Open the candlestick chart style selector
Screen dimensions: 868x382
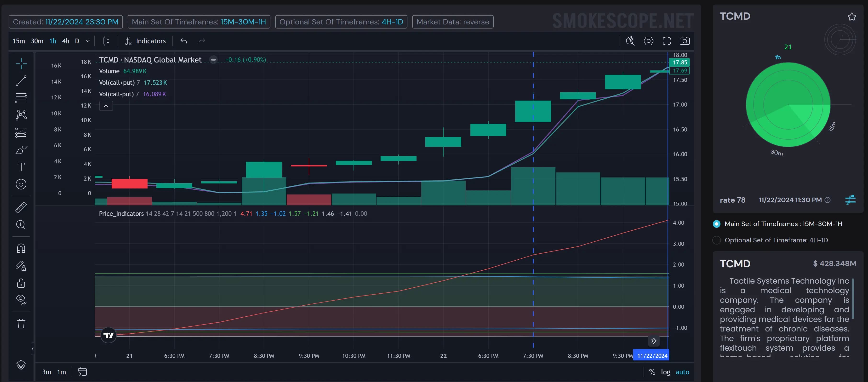pyautogui.click(x=106, y=41)
